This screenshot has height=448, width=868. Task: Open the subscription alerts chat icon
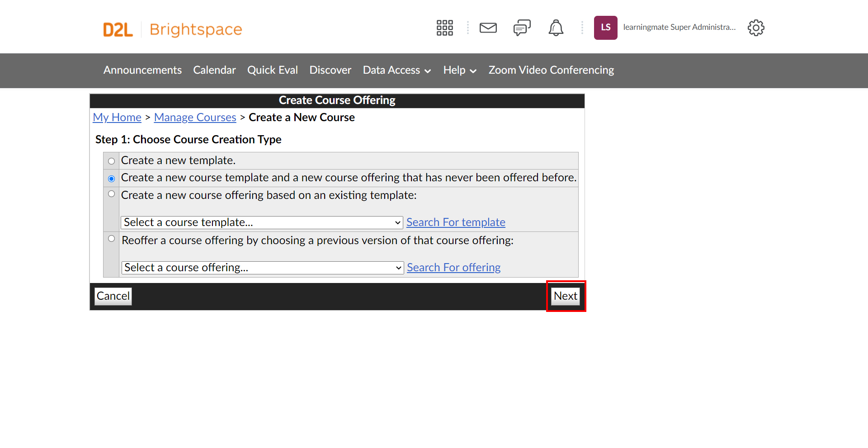(522, 28)
